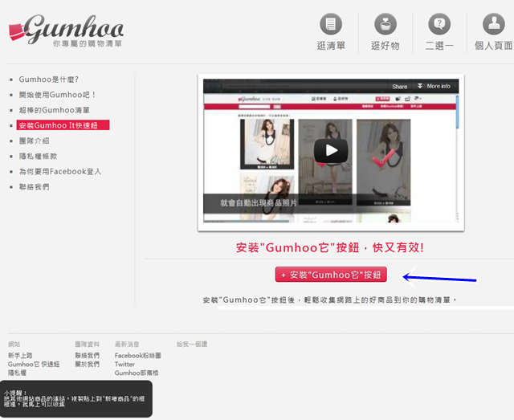Click the dark 小提醒 tip box
The image size is (514, 420).
[x=76, y=398]
